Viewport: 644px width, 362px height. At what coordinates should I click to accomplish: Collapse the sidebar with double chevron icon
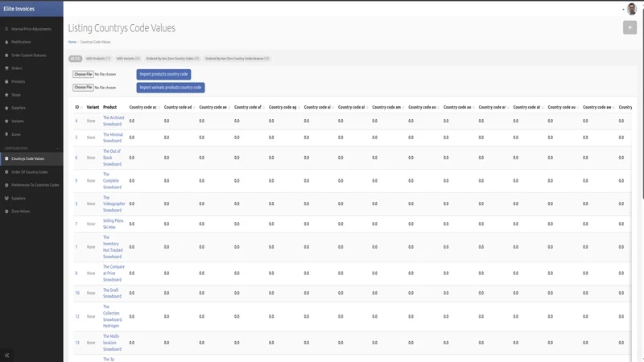tap(7, 356)
